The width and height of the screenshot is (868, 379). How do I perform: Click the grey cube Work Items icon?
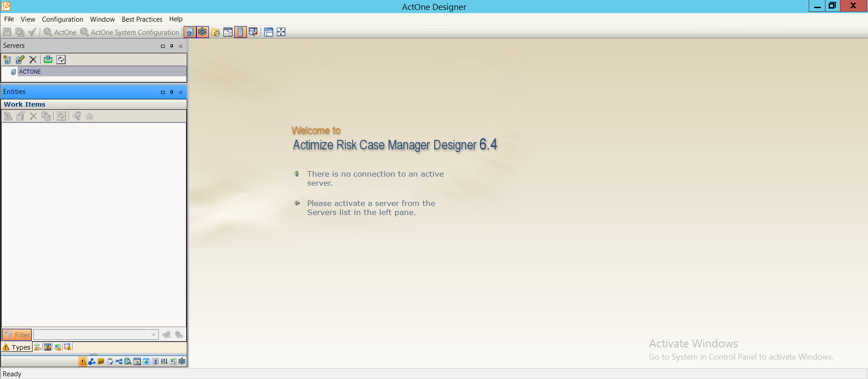20,116
